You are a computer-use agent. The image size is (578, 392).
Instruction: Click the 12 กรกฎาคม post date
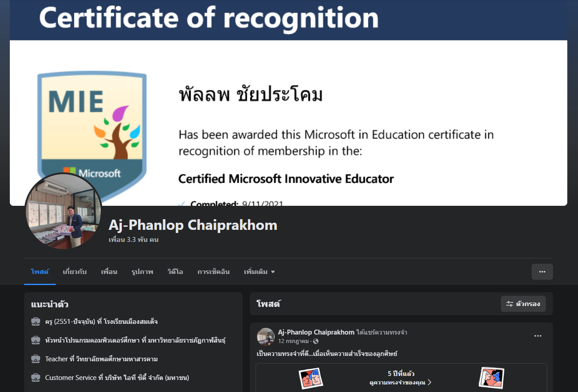(x=293, y=341)
